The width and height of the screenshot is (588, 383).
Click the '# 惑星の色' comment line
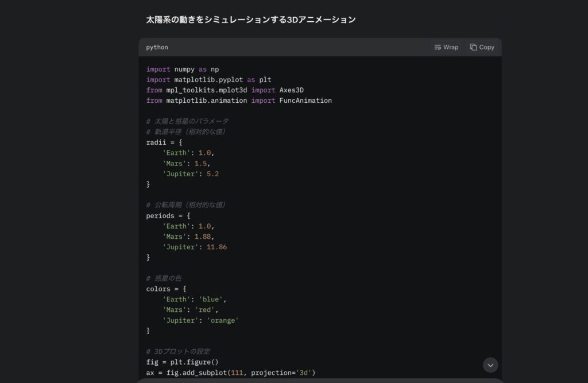tap(164, 278)
